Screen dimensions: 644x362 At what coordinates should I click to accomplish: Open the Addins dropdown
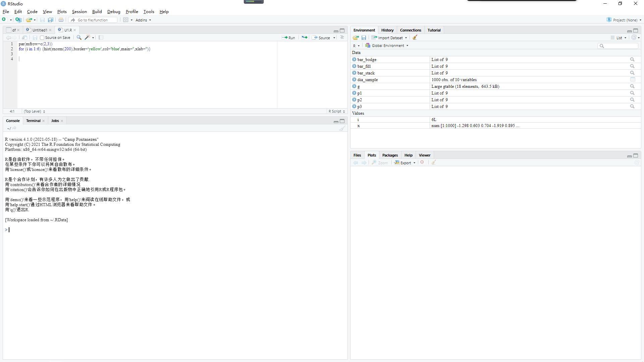(143, 20)
